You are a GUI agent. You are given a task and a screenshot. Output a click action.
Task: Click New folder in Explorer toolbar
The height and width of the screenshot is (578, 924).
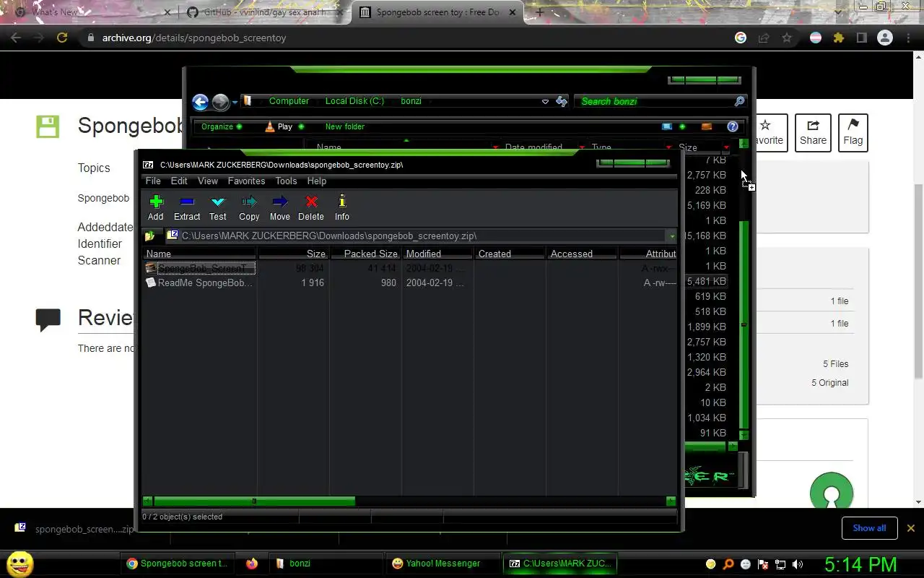click(345, 126)
